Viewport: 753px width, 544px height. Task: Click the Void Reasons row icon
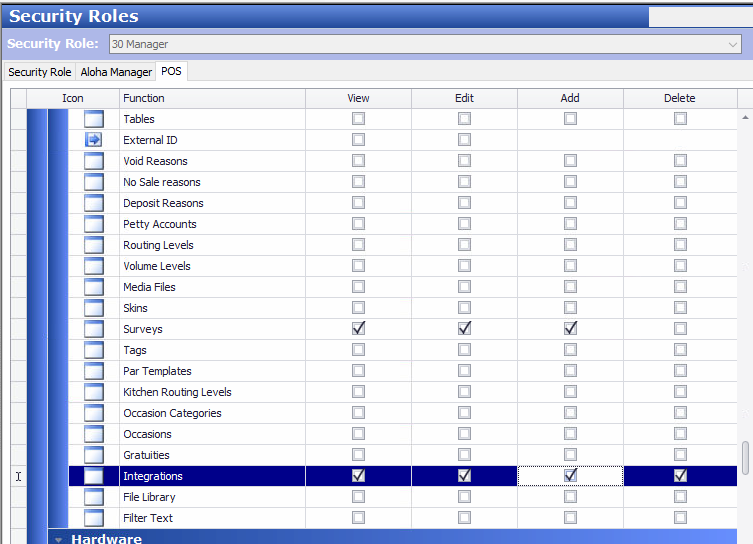click(94, 161)
